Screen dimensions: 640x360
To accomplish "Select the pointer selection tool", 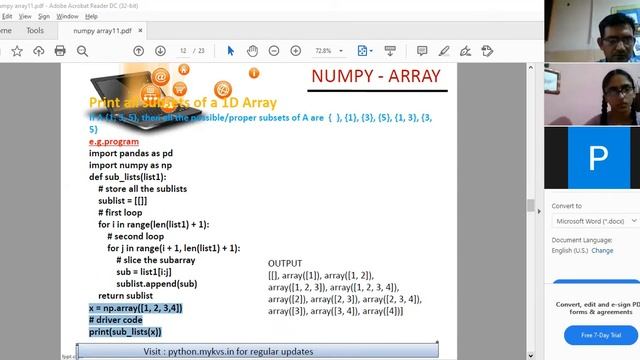I will pos(231,51).
